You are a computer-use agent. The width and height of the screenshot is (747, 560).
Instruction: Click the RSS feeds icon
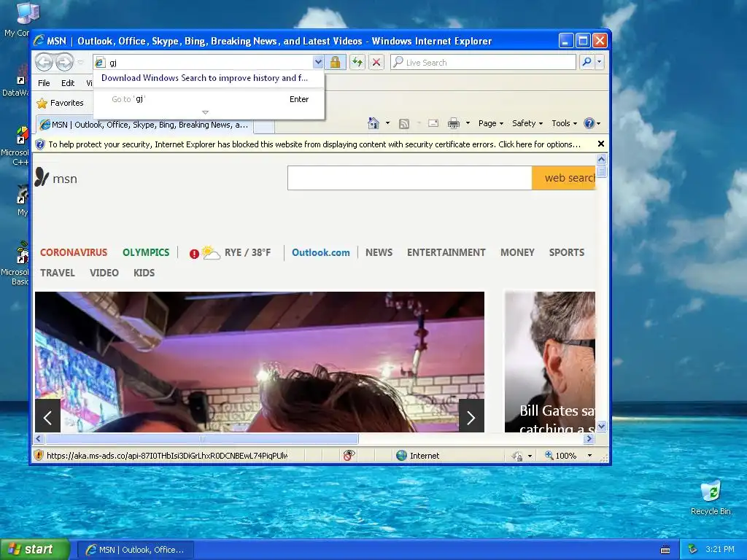404,124
